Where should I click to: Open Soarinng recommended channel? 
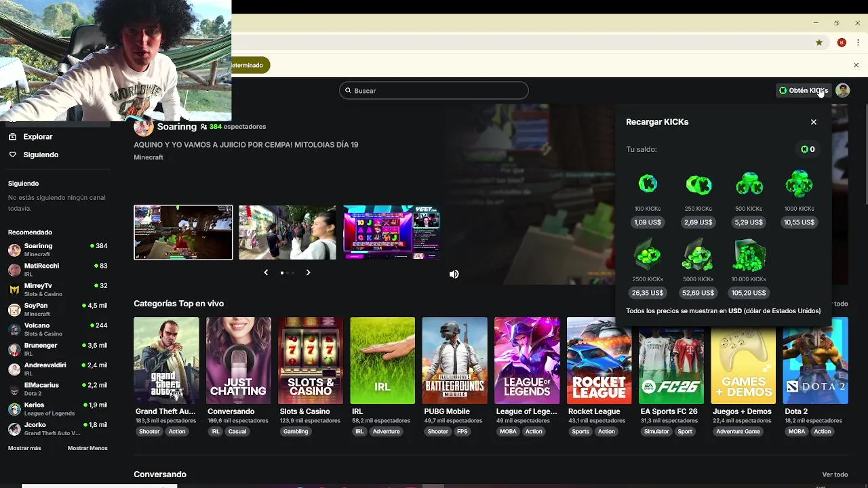58,249
